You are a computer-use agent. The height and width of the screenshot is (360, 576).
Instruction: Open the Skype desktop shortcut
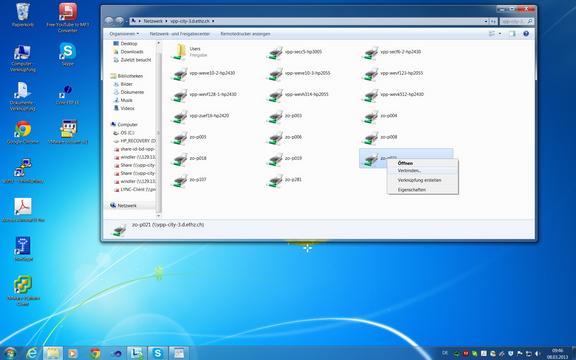(x=68, y=54)
